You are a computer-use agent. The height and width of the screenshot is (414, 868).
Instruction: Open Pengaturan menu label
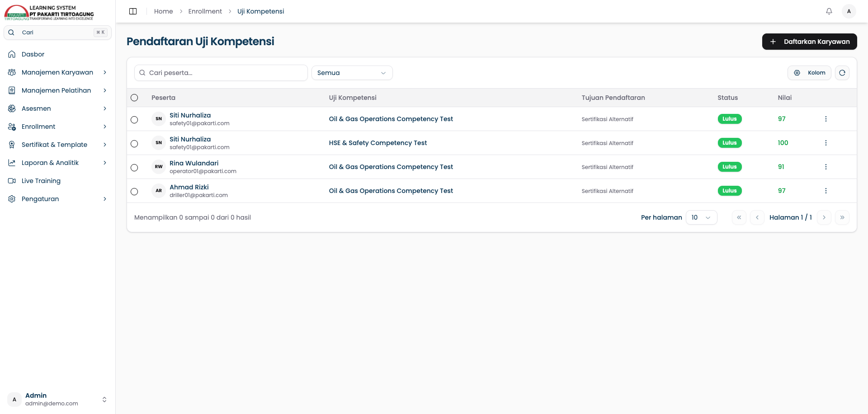pyautogui.click(x=40, y=199)
